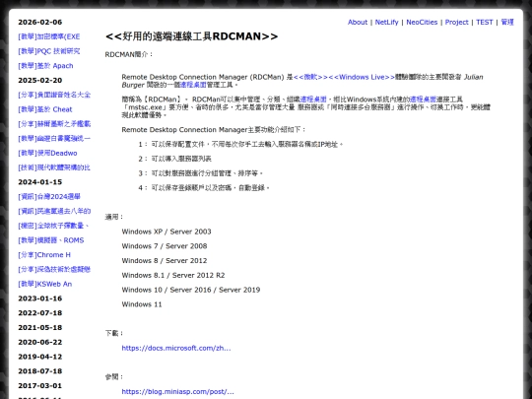Open the Project link in top navigation
Viewport: 532px width, 399px height.
click(457, 22)
